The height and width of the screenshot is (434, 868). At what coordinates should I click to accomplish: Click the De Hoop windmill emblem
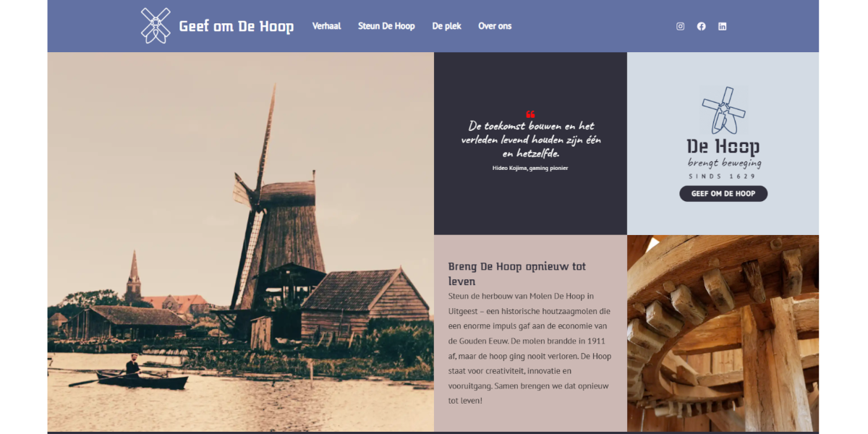(x=723, y=111)
